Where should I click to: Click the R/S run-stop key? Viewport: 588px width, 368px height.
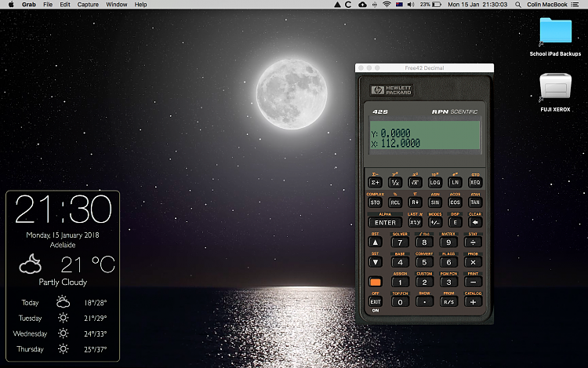tap(448, 302)
